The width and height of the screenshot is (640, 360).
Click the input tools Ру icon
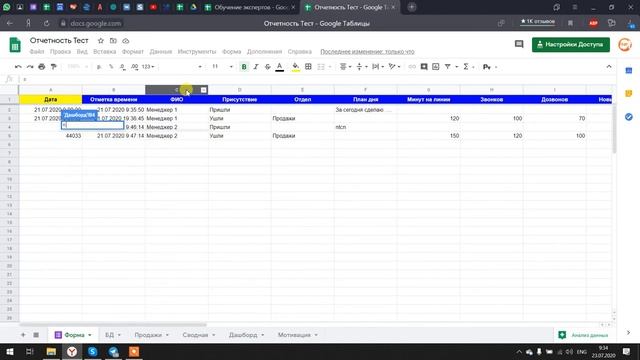pyautogui.click(x=487, y=67)
